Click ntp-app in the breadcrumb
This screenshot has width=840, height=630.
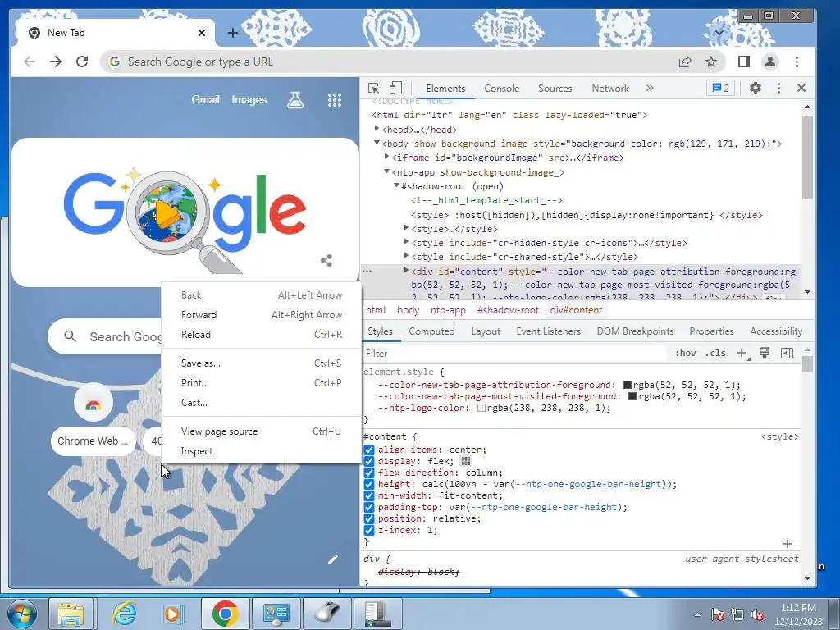(448, 310)
